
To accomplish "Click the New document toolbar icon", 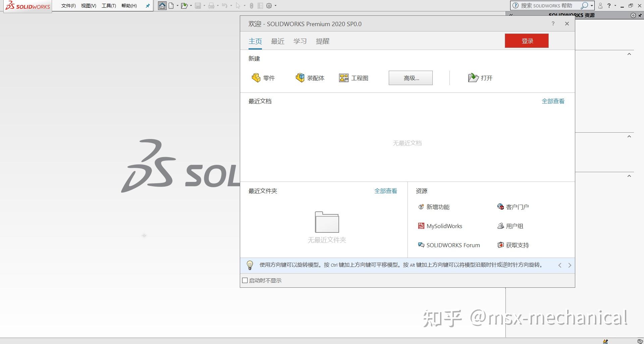I will 171,6.
